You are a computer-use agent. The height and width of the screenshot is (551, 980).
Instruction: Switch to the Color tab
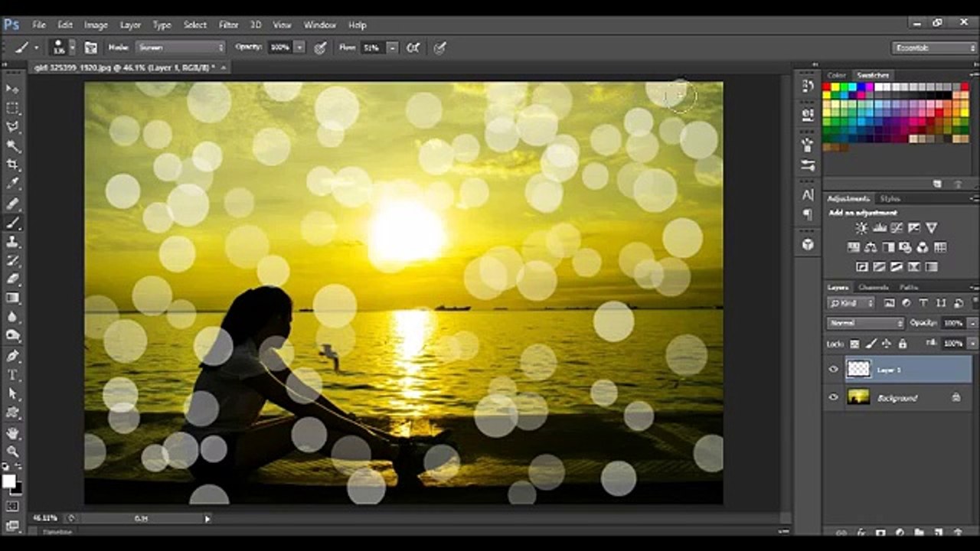tap(836, 75)
